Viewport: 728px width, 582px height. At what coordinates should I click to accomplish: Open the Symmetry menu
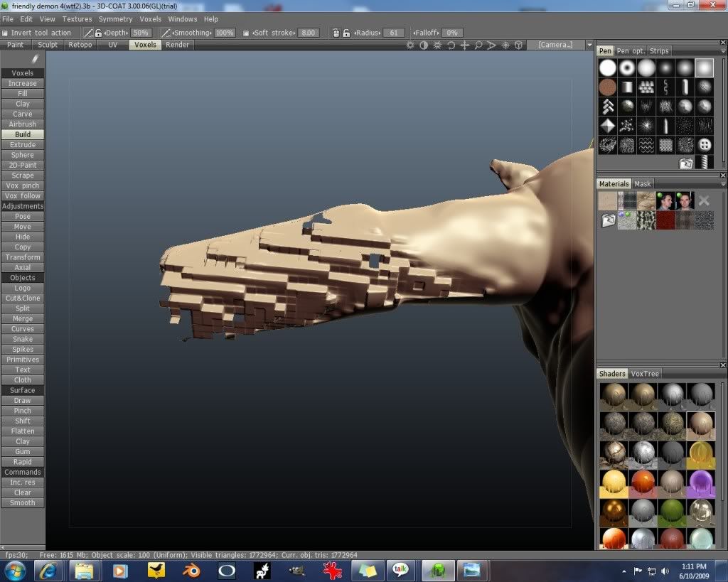(115, 19)
